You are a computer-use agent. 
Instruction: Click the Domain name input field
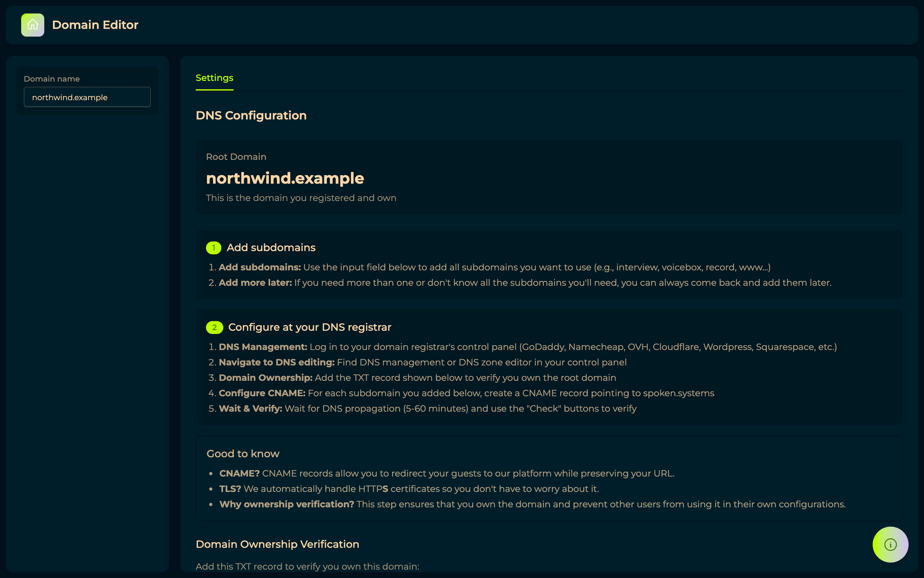coord(87,97)
